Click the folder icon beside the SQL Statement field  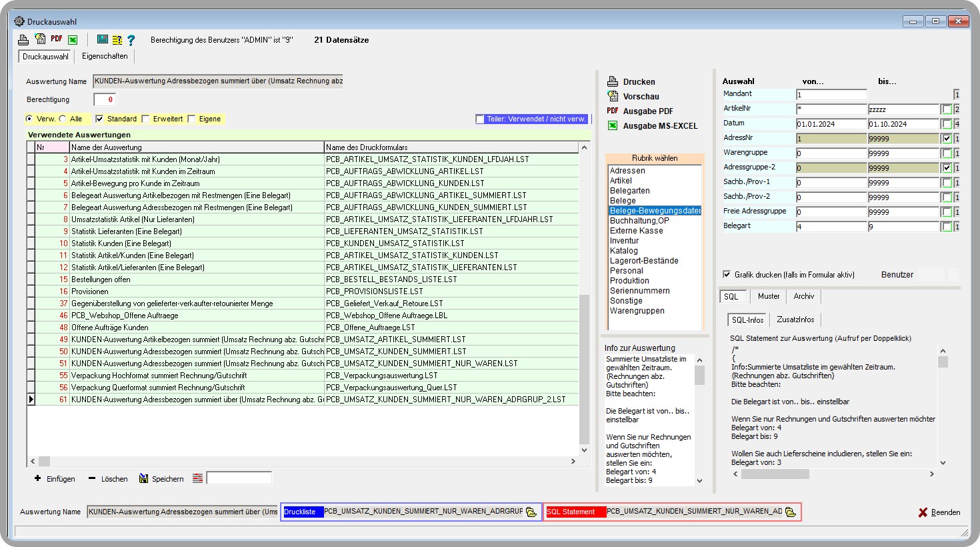791,512
